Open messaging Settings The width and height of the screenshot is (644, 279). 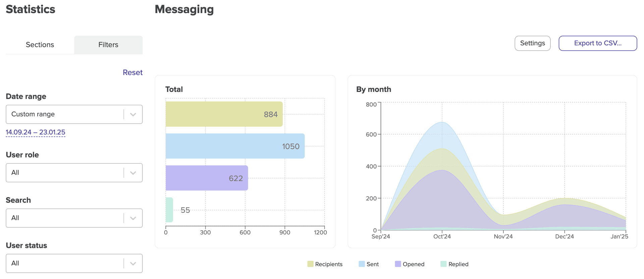tap(532, 43)
